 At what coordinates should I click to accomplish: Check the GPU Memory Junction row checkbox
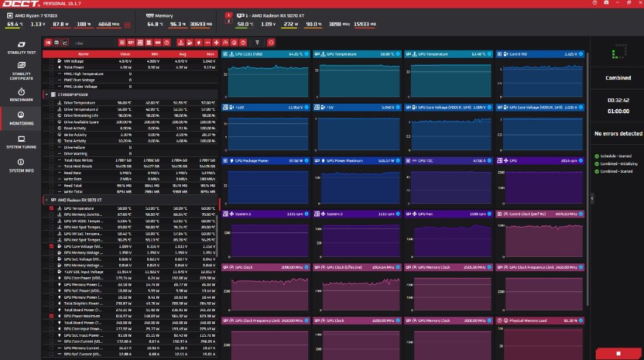point(51,215)
